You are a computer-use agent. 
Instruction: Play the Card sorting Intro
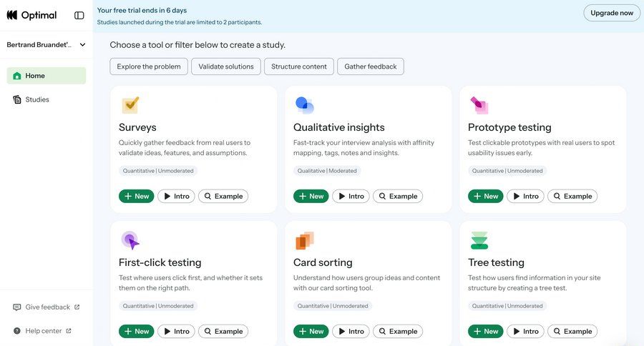tap(351, 331)
